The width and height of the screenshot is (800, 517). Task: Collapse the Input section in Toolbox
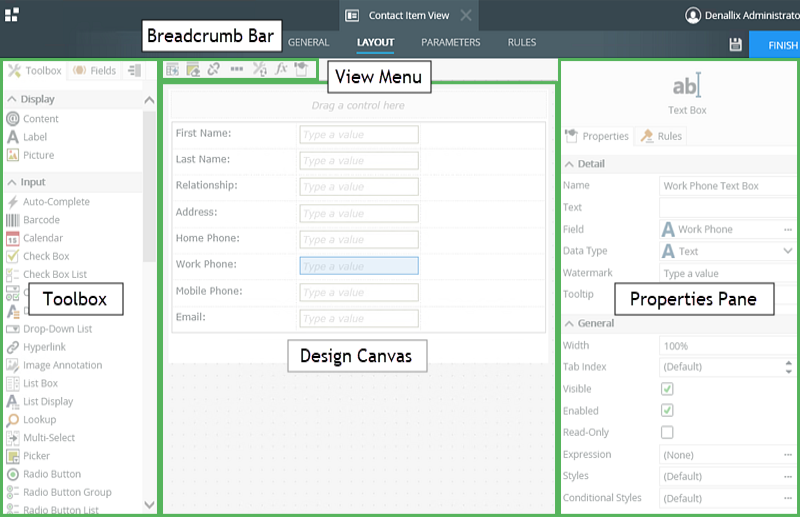[12, 182]
